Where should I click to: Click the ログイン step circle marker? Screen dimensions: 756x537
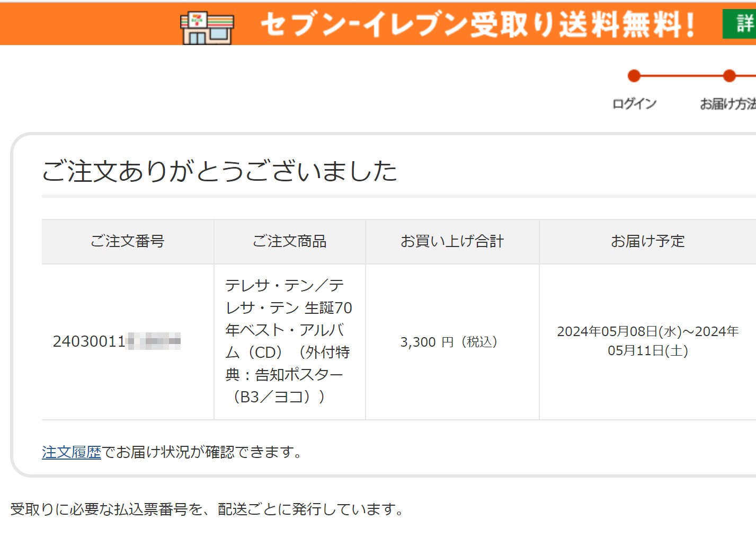coord(634,76)
